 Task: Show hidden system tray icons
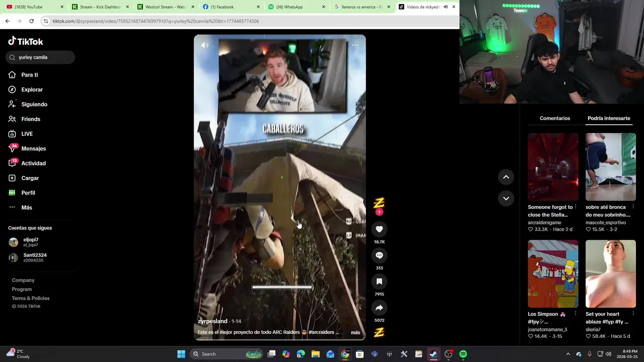(x=568, y=354)
